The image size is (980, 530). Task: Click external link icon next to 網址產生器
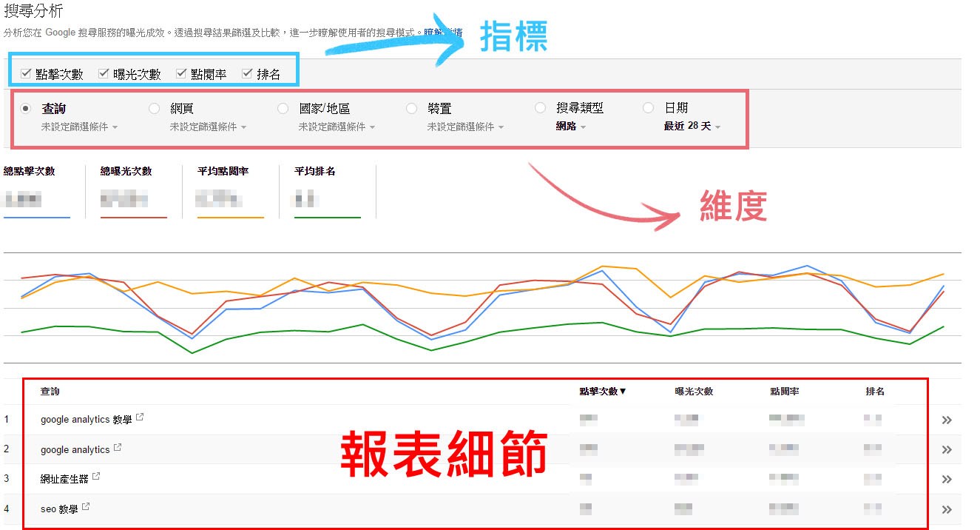click(95, 477)
